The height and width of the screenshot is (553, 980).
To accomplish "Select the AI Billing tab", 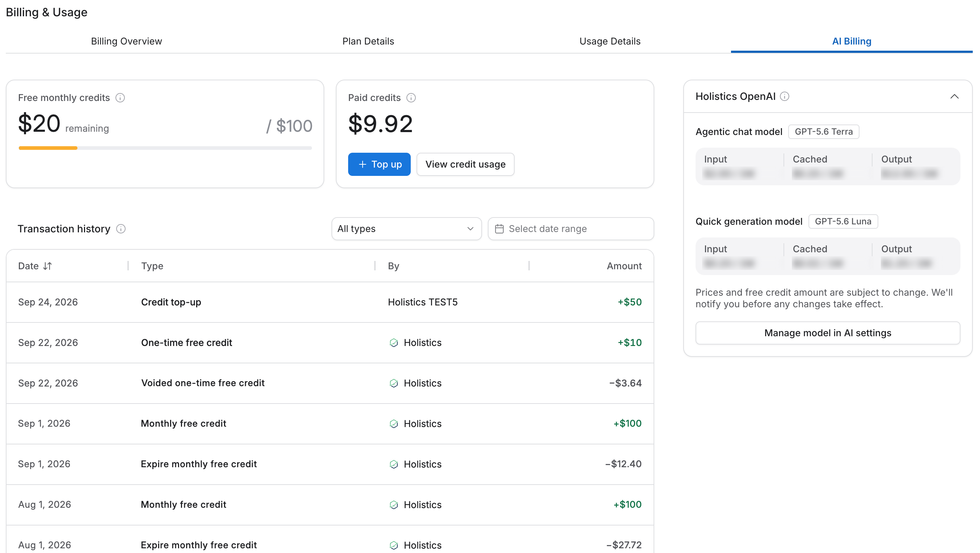I will coord(852,41).
